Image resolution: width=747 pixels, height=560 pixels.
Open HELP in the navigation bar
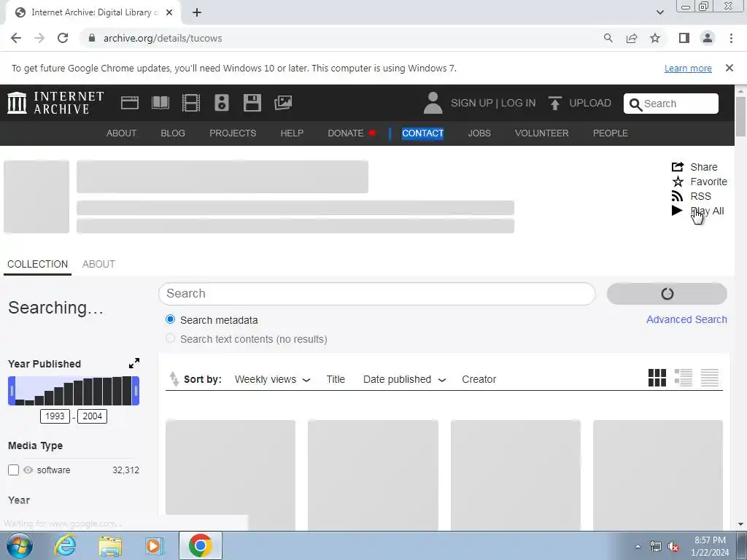tap(292, 133)
